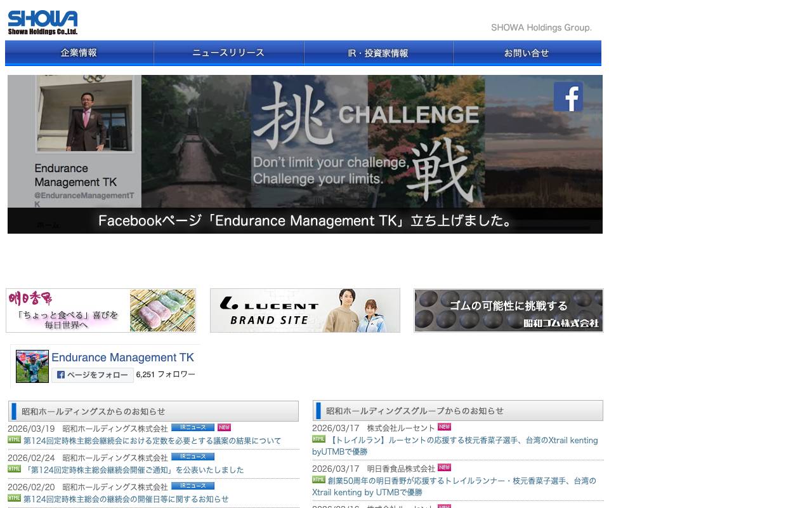Open the LUCENT BRAND SITE banner
Viewport: 812px width, 508px height.
click(304, 311)
